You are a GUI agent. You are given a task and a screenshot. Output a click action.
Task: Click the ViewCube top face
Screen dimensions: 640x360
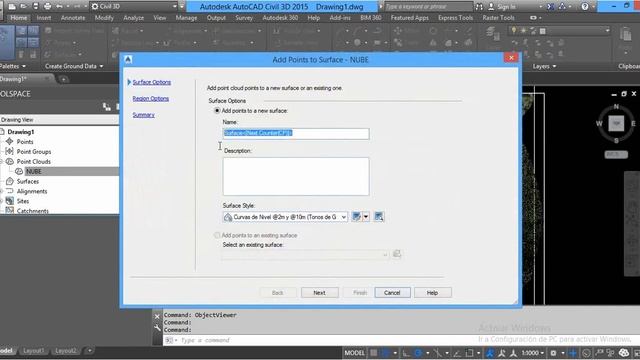(x=616, y=123)
